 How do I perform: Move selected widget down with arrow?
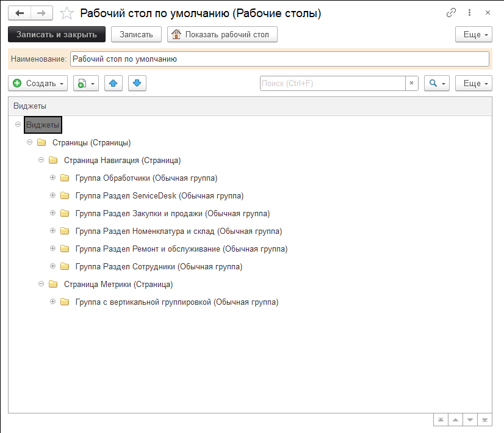pos(137,83)
